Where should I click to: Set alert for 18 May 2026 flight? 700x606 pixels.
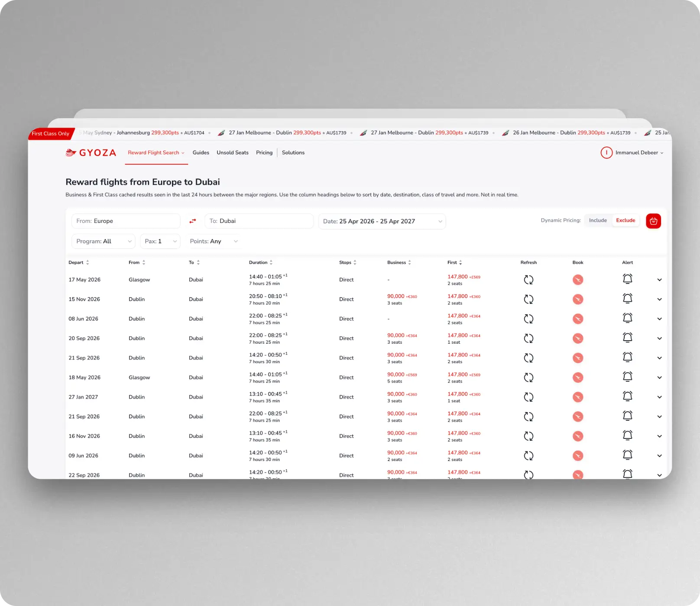(x=628, y=377)
